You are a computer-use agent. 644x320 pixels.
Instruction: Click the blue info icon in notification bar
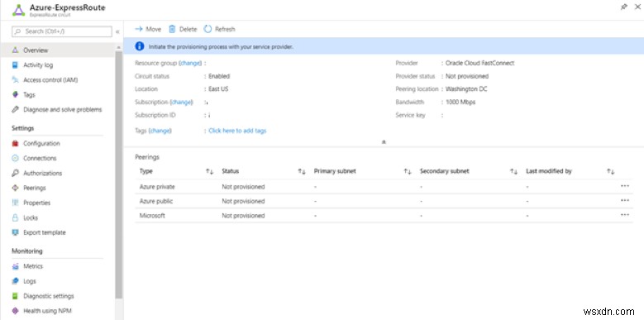(140, 46)
